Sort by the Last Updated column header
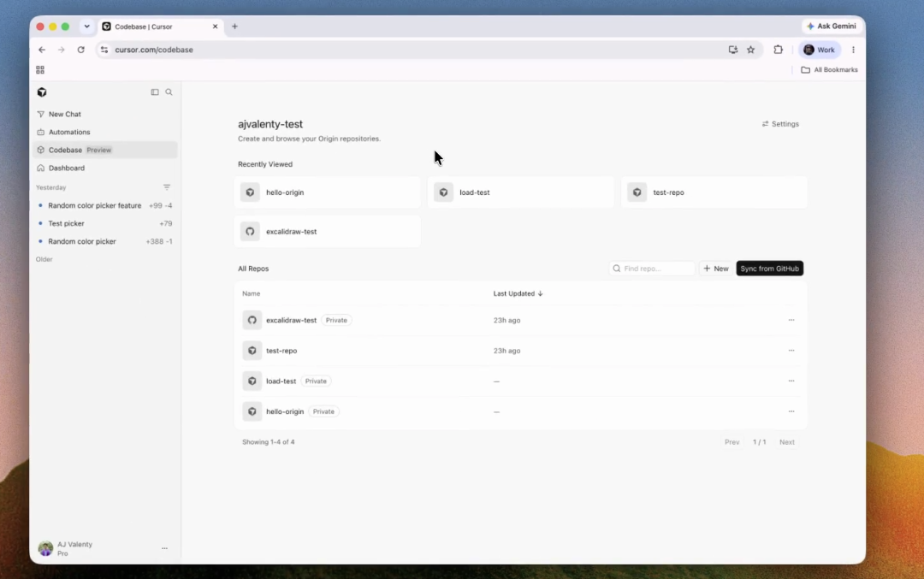This screenshot has height=579, width=924. [x=518, y=293]
